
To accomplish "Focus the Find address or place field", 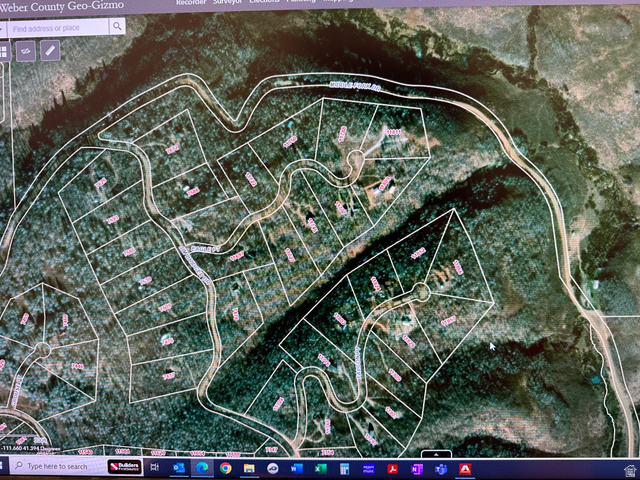I will (58, 28).
